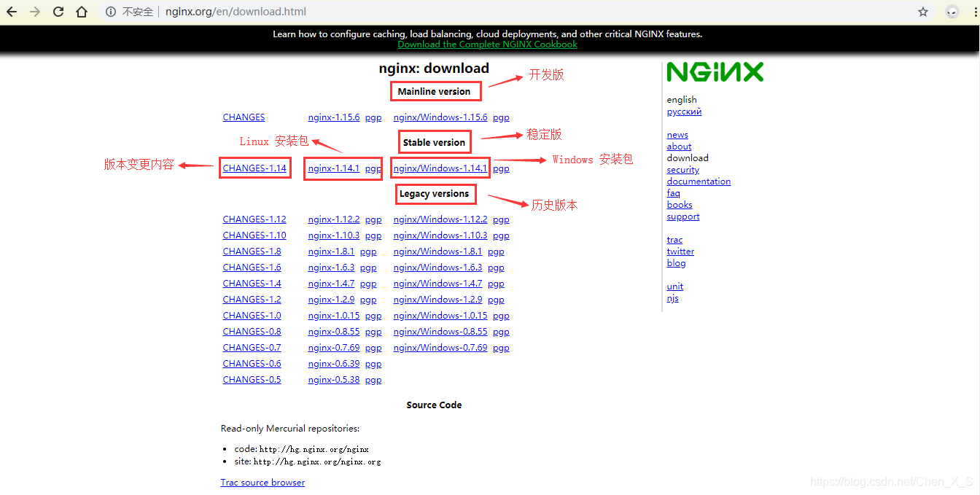Viewport: 980px width, 495px height.
Task: Download nginx-1.12.2 legacy source
Action: click(x=334, y=219)
